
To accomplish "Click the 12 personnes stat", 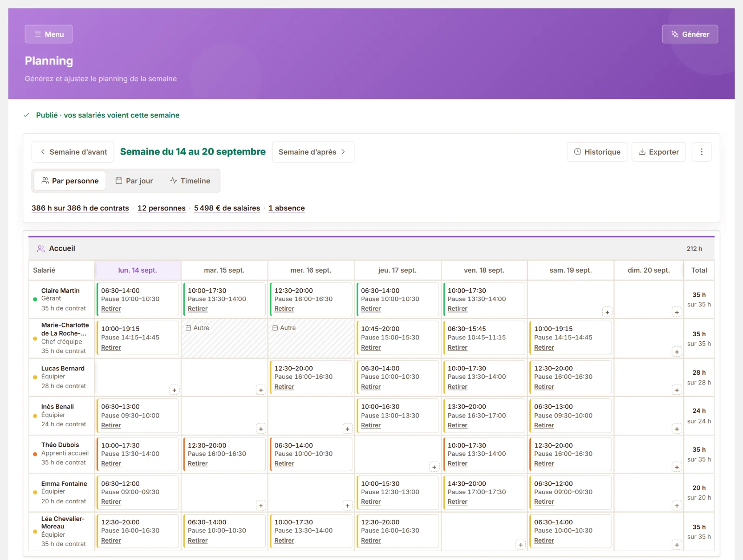I will click(x=161, y=208).
